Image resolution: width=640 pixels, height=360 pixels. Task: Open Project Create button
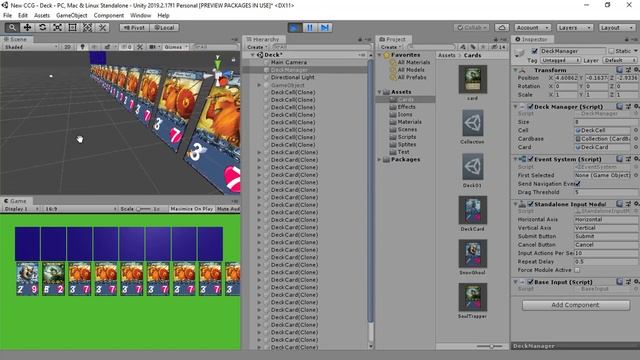pos(390,47)
